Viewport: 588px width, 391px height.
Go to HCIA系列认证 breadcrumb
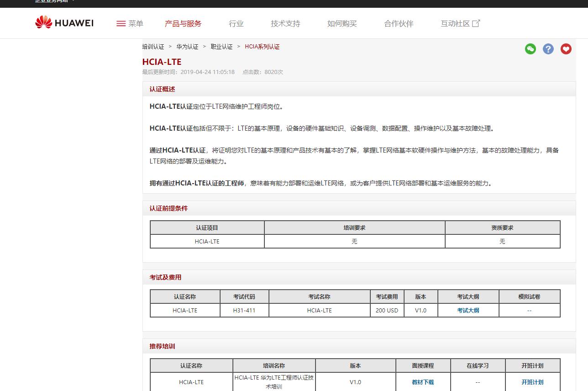[262, 47]
